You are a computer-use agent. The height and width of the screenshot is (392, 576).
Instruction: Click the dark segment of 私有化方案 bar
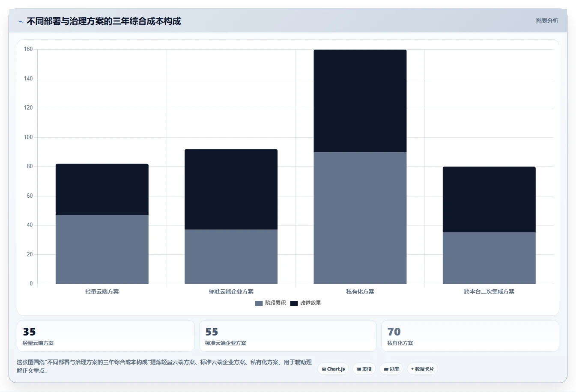click(x=360, y=101)
